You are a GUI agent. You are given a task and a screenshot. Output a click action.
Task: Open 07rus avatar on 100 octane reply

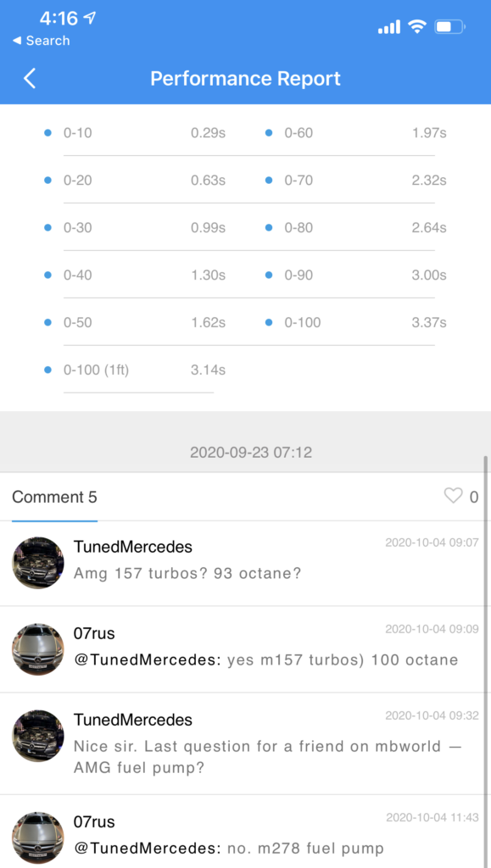click(38, 648)
